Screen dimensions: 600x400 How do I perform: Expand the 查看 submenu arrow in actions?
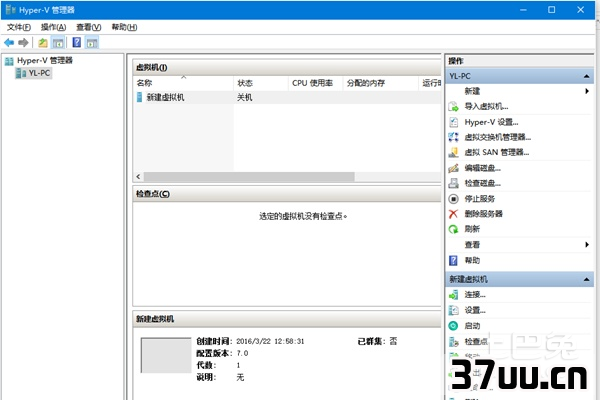(587, 245)
